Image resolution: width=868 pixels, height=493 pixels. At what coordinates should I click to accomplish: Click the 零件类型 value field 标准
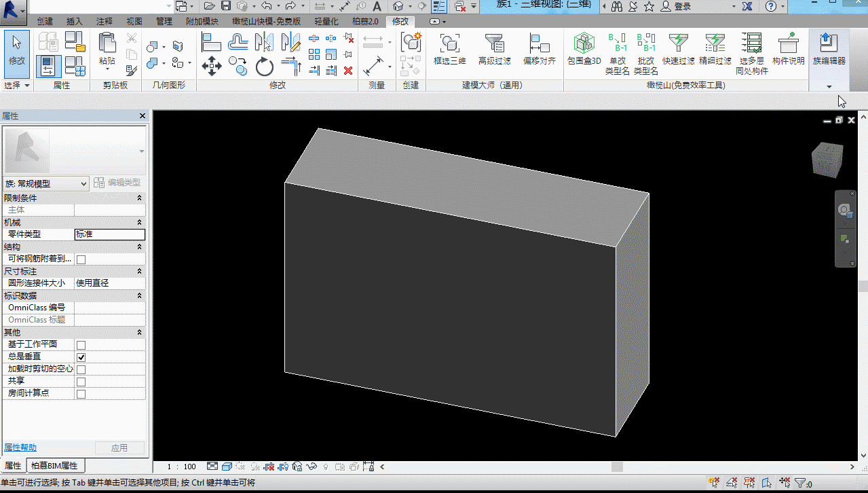tap(109, 234)
